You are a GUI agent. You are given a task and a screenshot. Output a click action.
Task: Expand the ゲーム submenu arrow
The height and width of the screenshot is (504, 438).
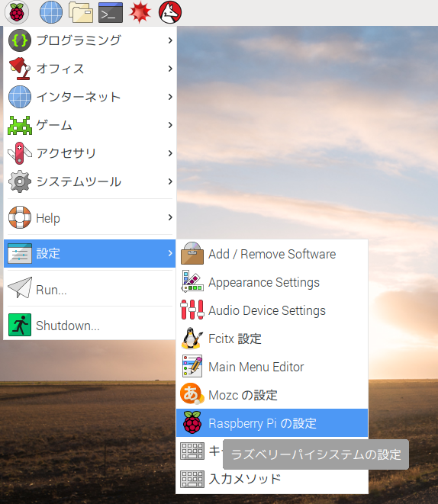[170, 125]
